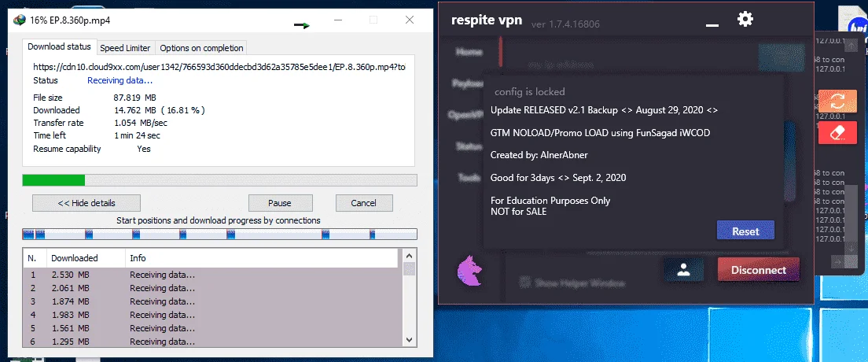Click 'For Education Purposes Only' text
Screen dimensions: 868x362
click(550, 201)
